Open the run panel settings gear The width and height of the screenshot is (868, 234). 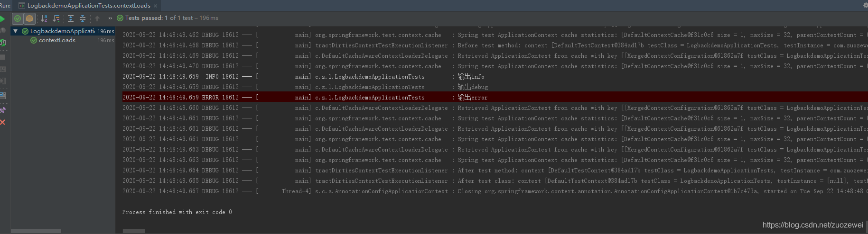[865, 5]
